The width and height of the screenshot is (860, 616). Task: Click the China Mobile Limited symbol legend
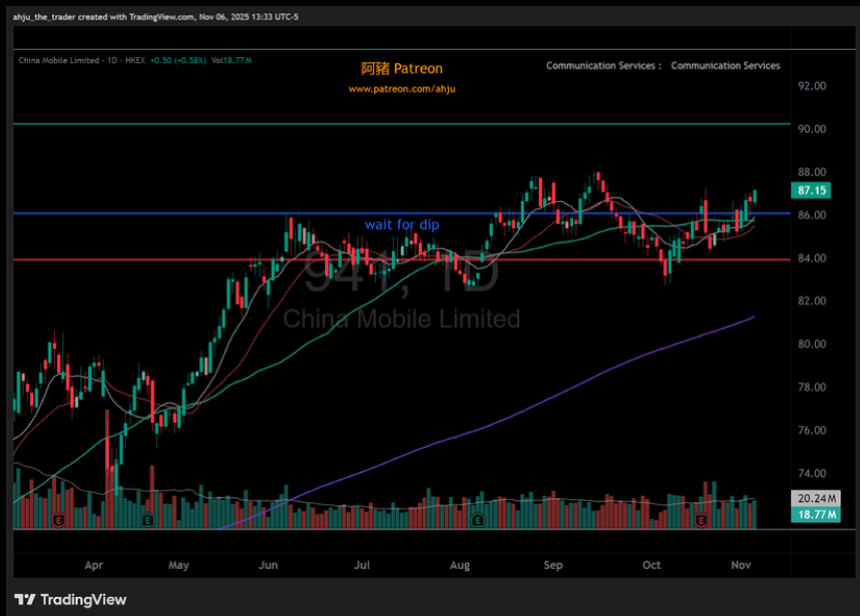[59, 60]
